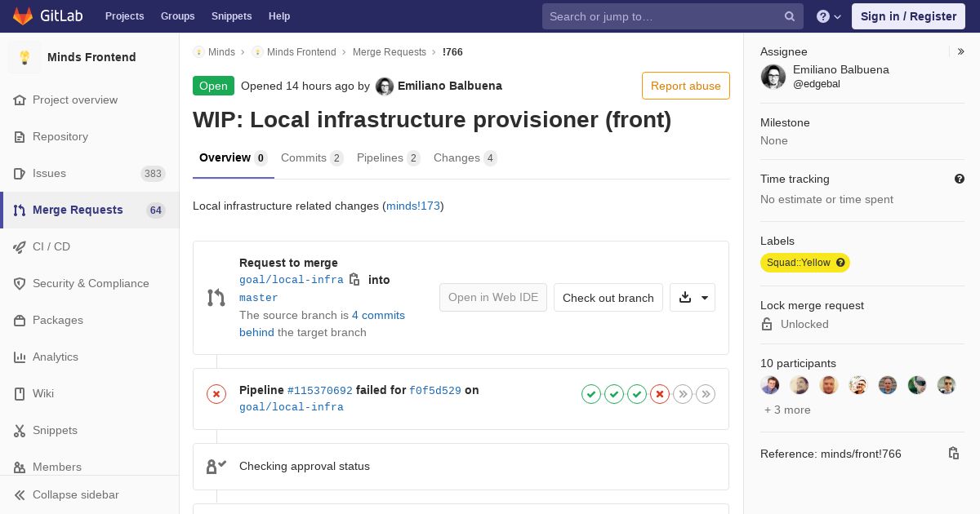
Task: Click the failed pipeline stage icon
Action: (660, 395)
